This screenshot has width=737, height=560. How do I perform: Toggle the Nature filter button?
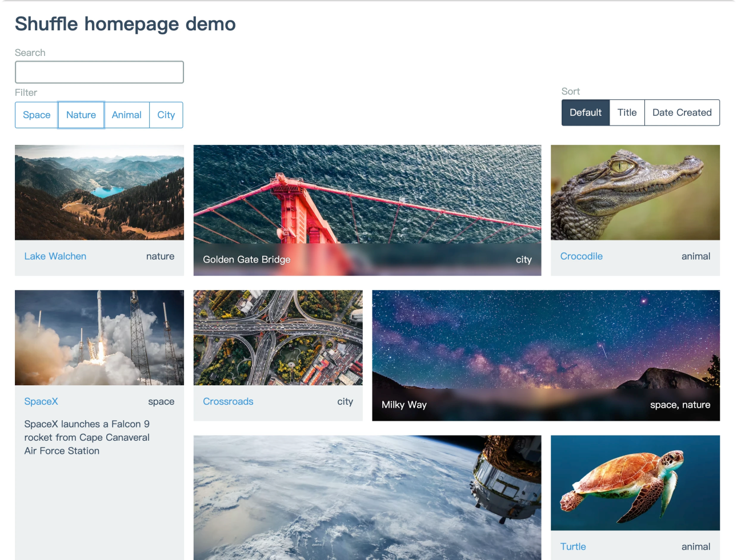(x=81, y=115)
